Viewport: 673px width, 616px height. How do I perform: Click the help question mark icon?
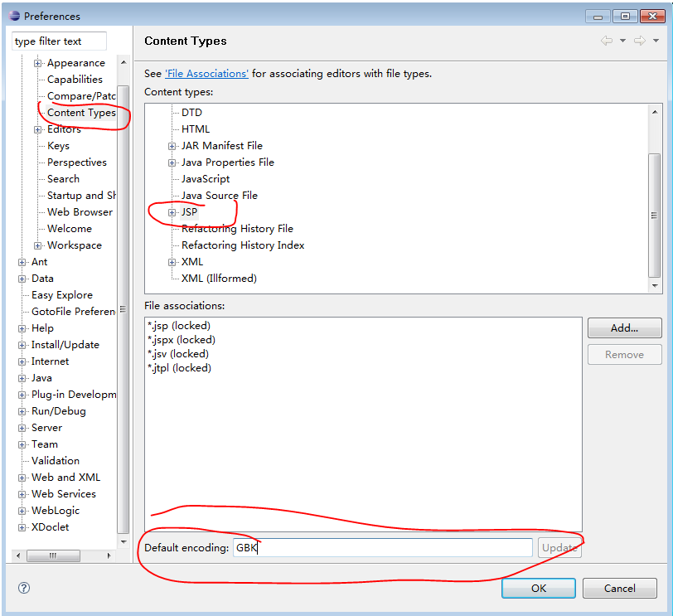(24, 588)
